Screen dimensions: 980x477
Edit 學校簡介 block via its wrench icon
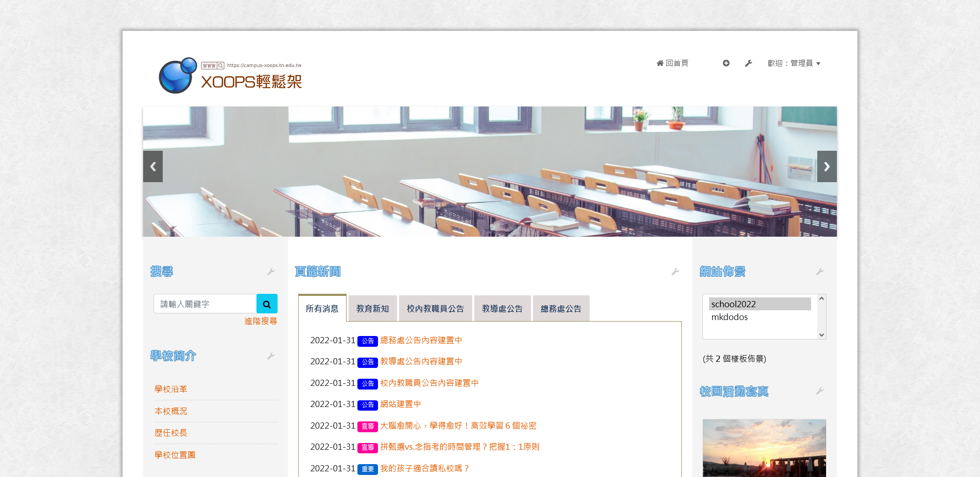(271, 356)
